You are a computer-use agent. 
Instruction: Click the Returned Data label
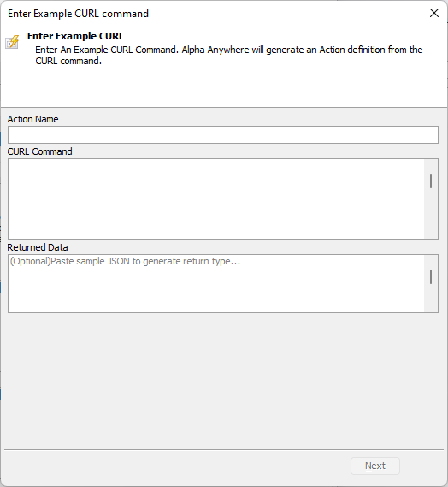[x=38, y=247]
